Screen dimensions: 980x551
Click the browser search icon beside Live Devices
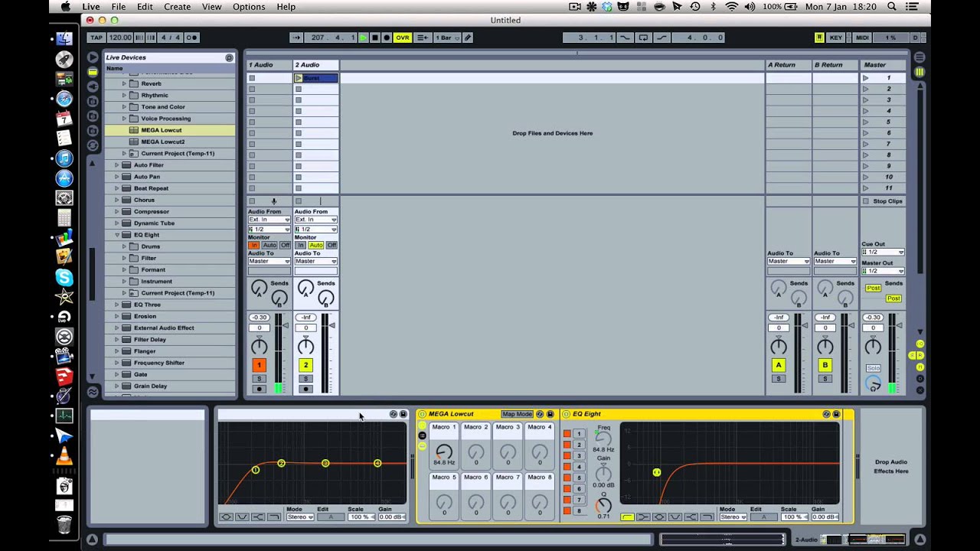click(229, 57)
